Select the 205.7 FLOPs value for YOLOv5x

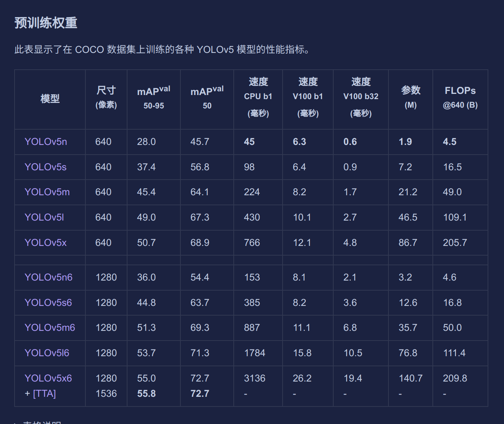[455, 243]
